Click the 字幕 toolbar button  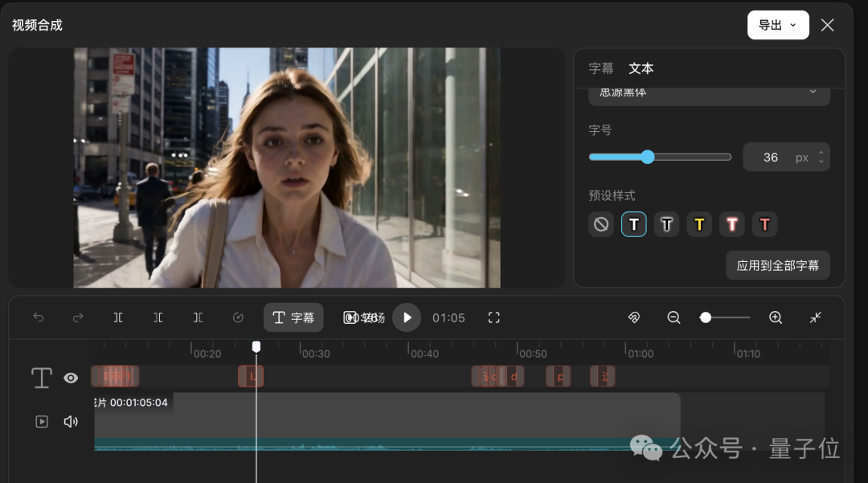click(293, 317)
